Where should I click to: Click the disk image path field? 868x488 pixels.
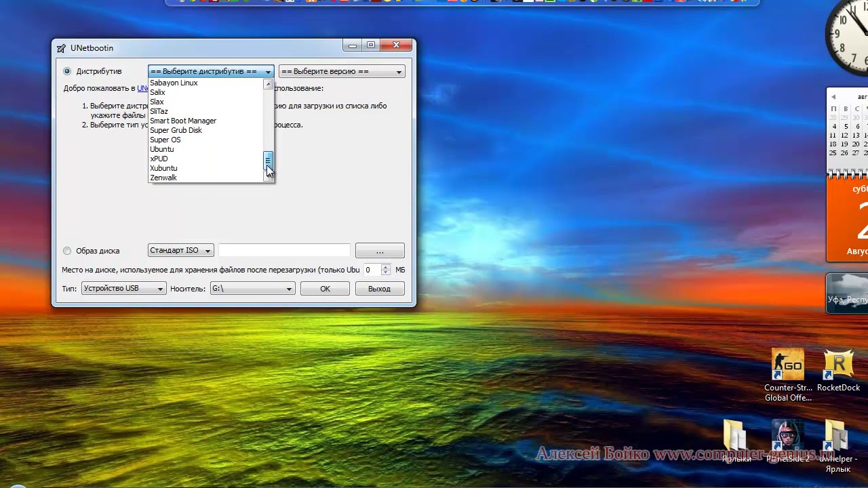pyautogui.click(x=284, y=251)
